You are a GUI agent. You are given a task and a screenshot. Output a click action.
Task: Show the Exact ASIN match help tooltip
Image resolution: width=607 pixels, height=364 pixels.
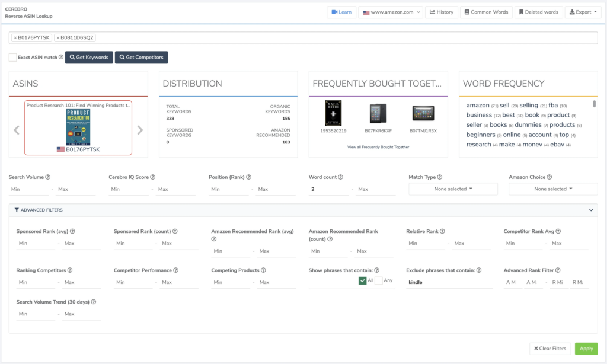click(61, 57)
